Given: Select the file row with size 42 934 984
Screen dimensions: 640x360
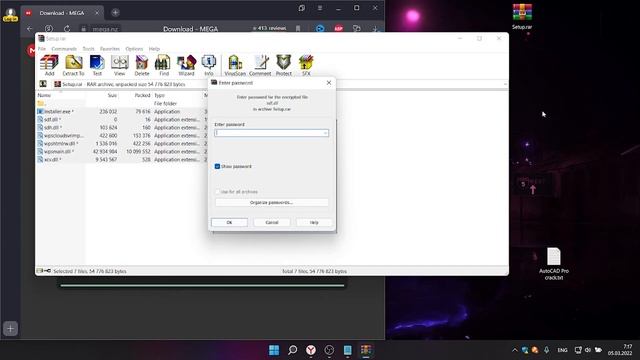Looking at the screenshot, I should tap(122, 151).
